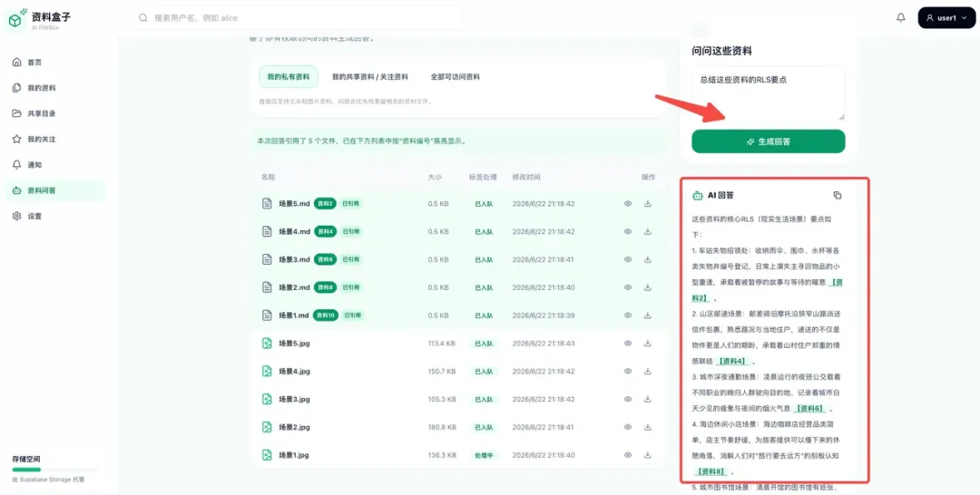This screenshot has height=495, width=980.
Task: Download 场景3.jpg file
Action: tap(648, 399)
